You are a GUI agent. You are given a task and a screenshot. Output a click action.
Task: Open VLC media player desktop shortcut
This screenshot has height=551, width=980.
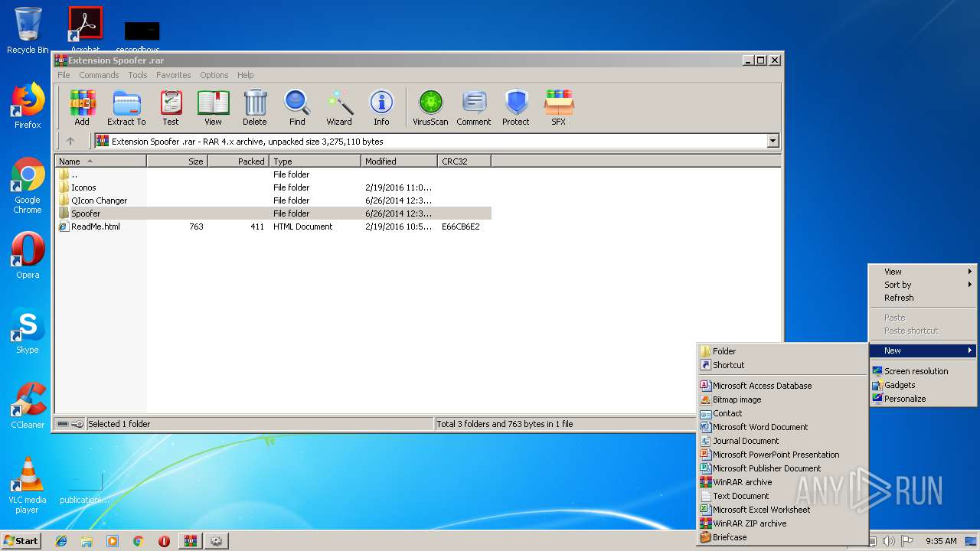coord(28,485)
